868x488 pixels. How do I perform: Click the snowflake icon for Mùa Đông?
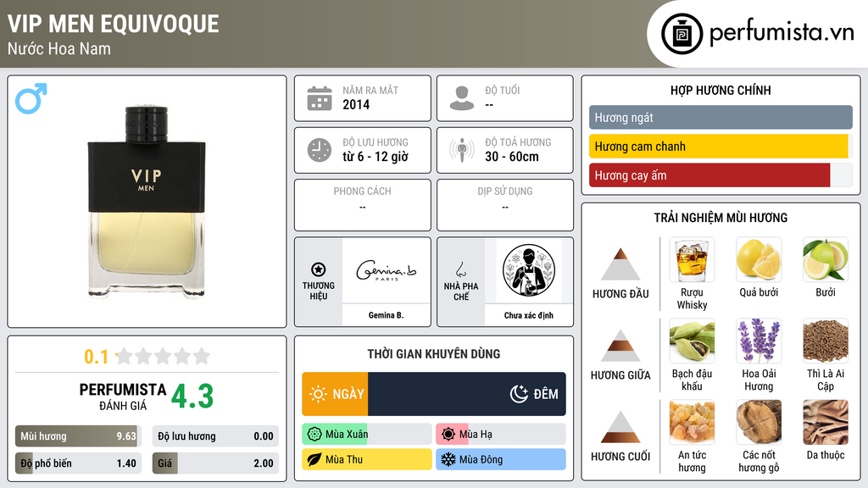click(x=448, y=459)
